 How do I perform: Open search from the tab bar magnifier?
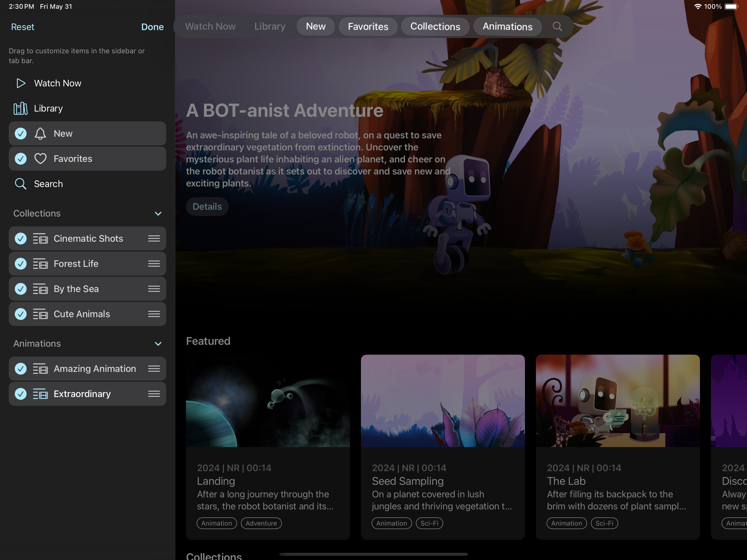557,26
